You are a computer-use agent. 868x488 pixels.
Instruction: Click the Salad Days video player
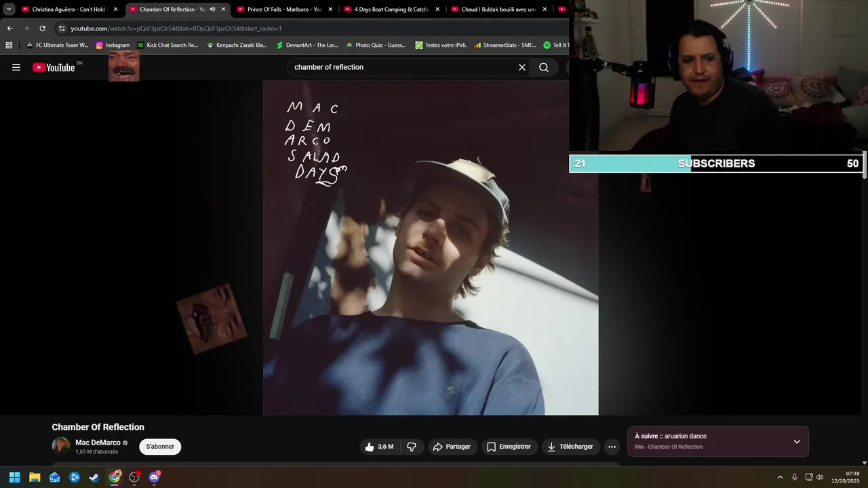pyautogui.click(x=431, y=247)
